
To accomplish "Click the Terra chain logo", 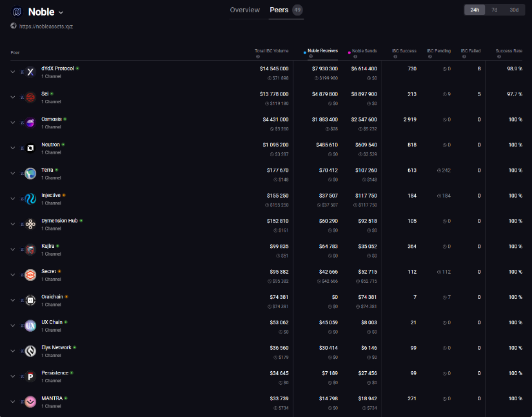I will pyautogui.click(x=30, y=174).
